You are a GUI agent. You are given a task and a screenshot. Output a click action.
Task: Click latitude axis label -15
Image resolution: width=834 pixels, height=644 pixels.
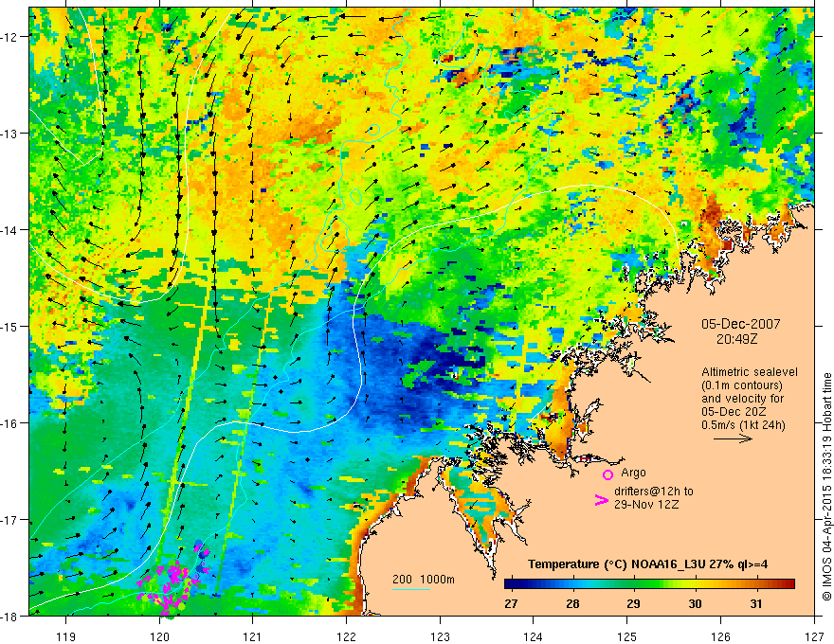pyautogui.click(x=10, y=327)
